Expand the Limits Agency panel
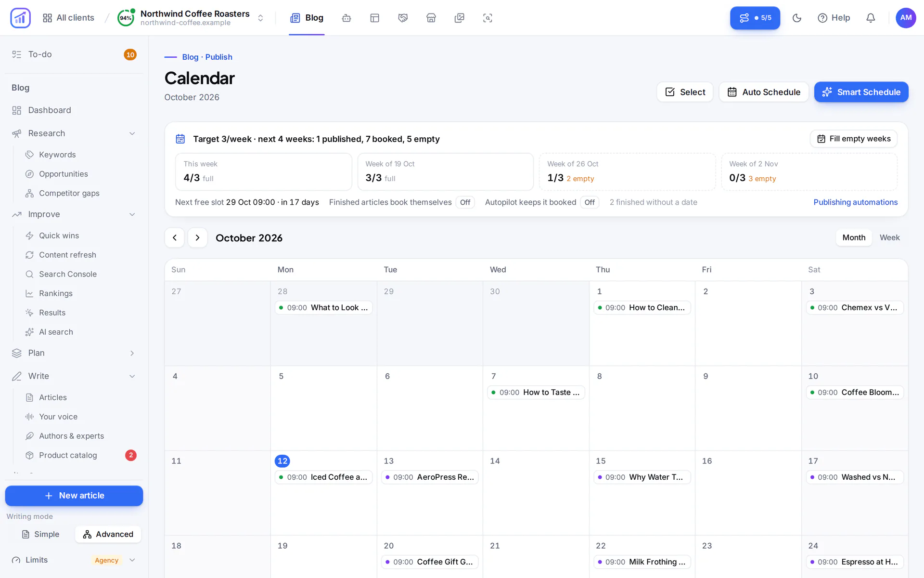This screenshot has width=924, height=578. pos(74,560)
